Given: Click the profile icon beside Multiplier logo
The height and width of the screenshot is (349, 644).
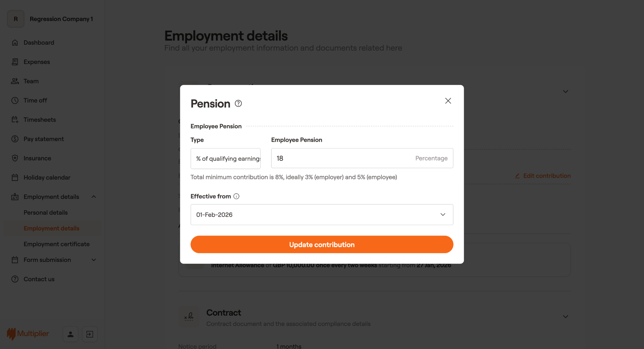Looking at the screenshot, I should pyautogui.click(x=70, y=334).
